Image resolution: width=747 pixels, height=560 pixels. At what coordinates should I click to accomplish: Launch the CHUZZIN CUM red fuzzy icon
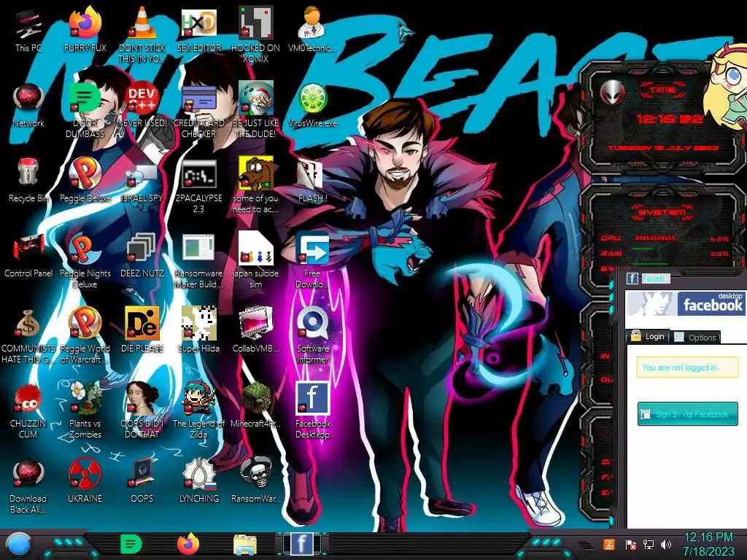tap(28, 398)
